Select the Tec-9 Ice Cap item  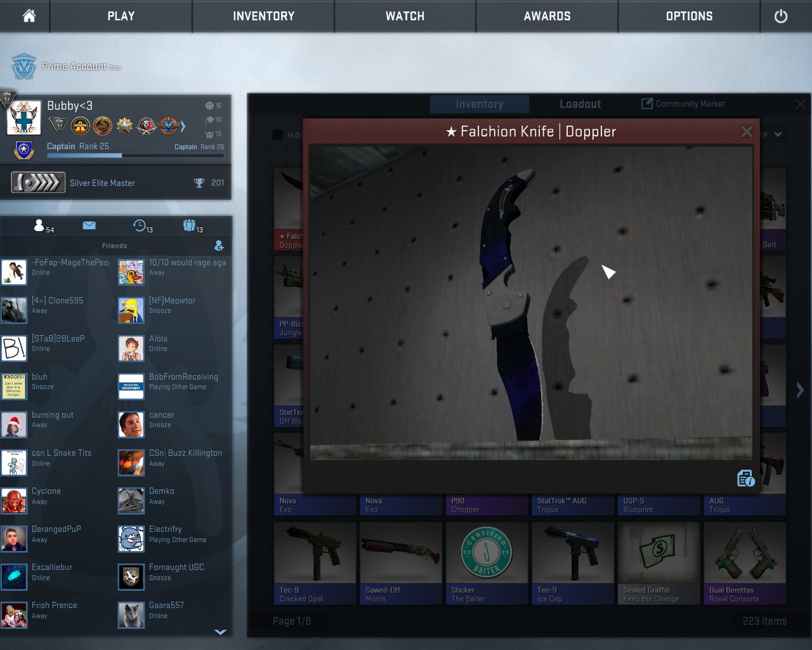coord(573,563)
